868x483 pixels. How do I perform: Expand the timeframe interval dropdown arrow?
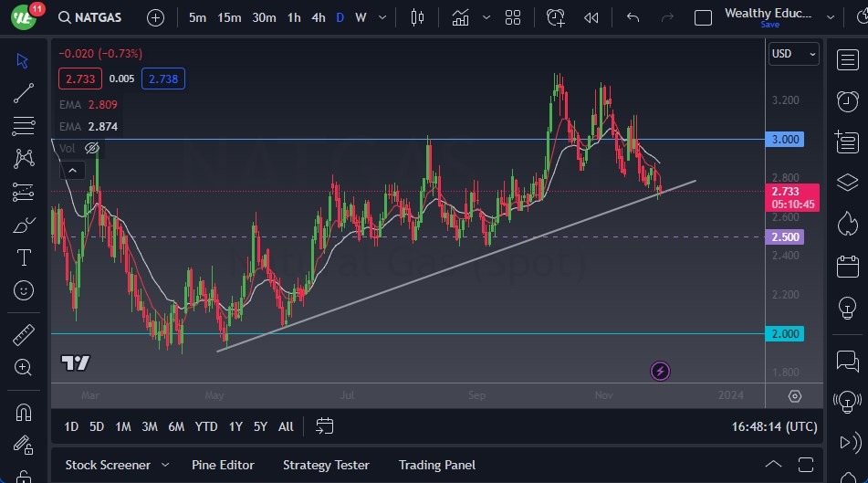pos(382,17)
